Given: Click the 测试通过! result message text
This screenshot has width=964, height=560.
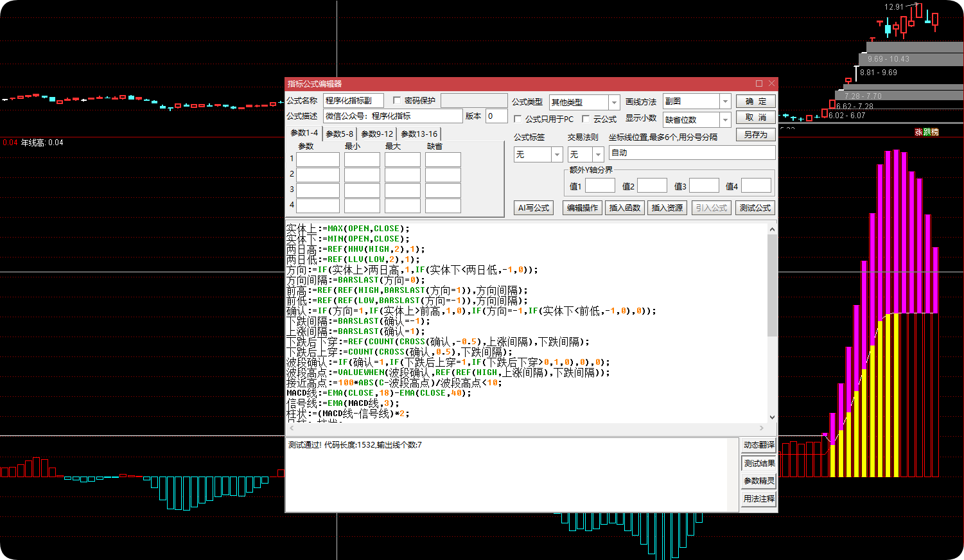Looking at the screenshot, I should pyautogui.click(x=355, y=445).
